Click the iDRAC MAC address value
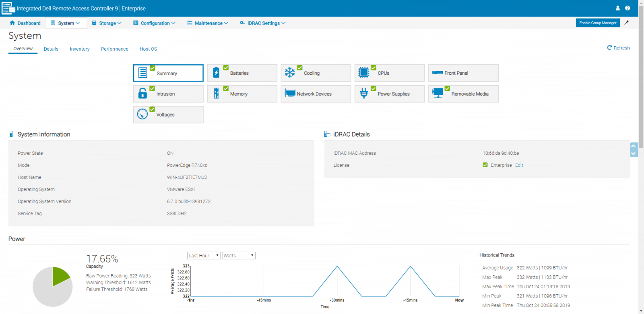Screen dimensions: 644x314 pos(501,153)
